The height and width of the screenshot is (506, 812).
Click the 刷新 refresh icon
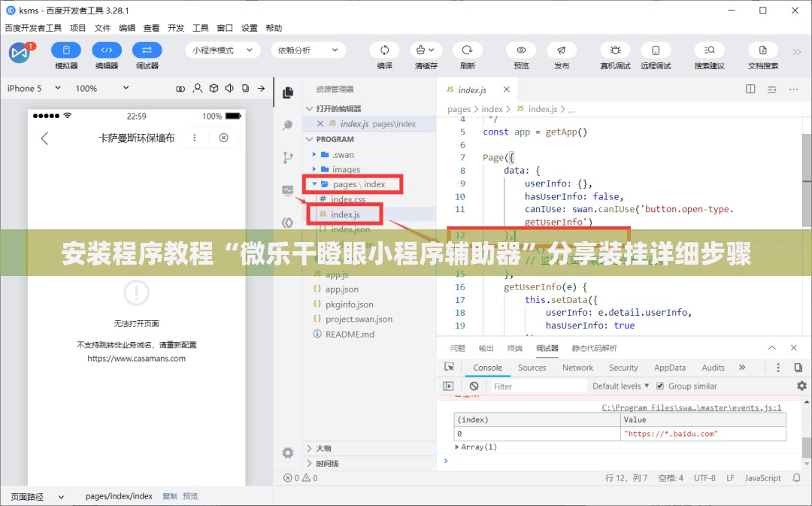[467, 50]
